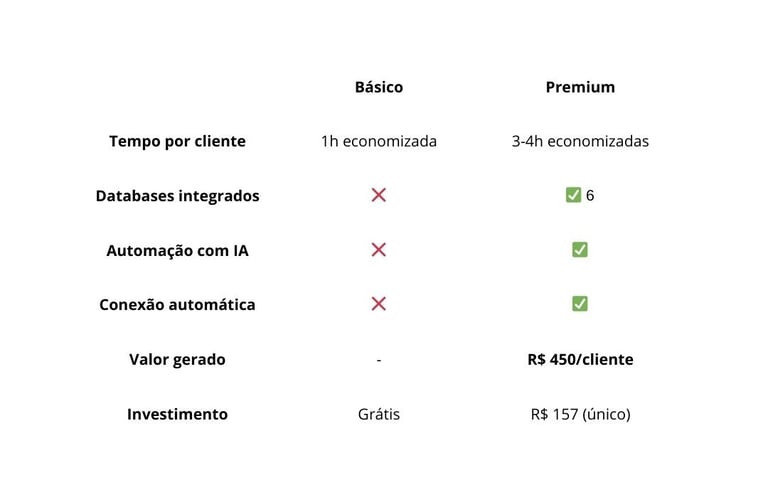Click red X in Automação com IA row
This screenshot has height=503, width=768.
[x=378, y=250]
